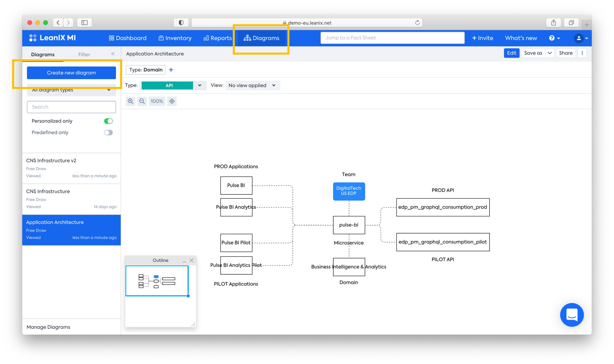Select the Pulse BI Pilot application box
614x364 pixels.
tap(236, 243)
